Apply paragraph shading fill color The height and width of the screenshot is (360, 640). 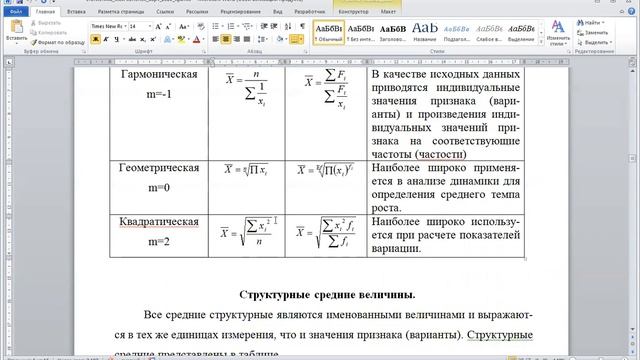pos(280,39)
